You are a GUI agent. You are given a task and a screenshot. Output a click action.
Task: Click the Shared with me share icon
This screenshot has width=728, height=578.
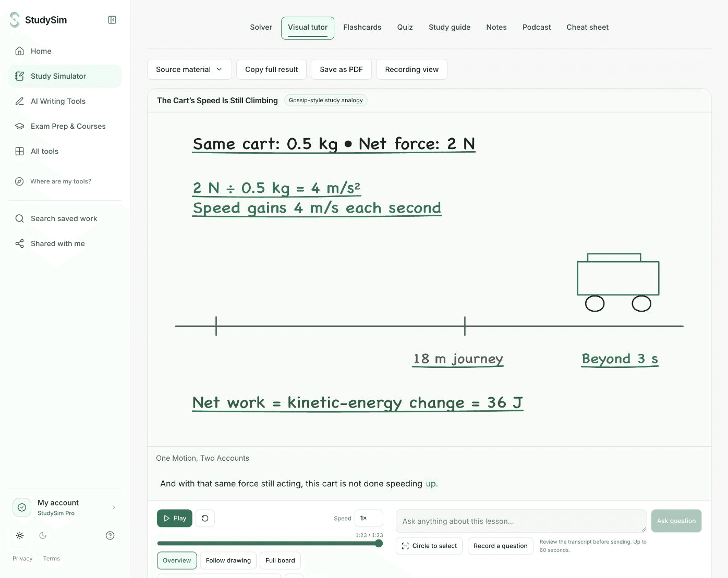click(20, 243)
